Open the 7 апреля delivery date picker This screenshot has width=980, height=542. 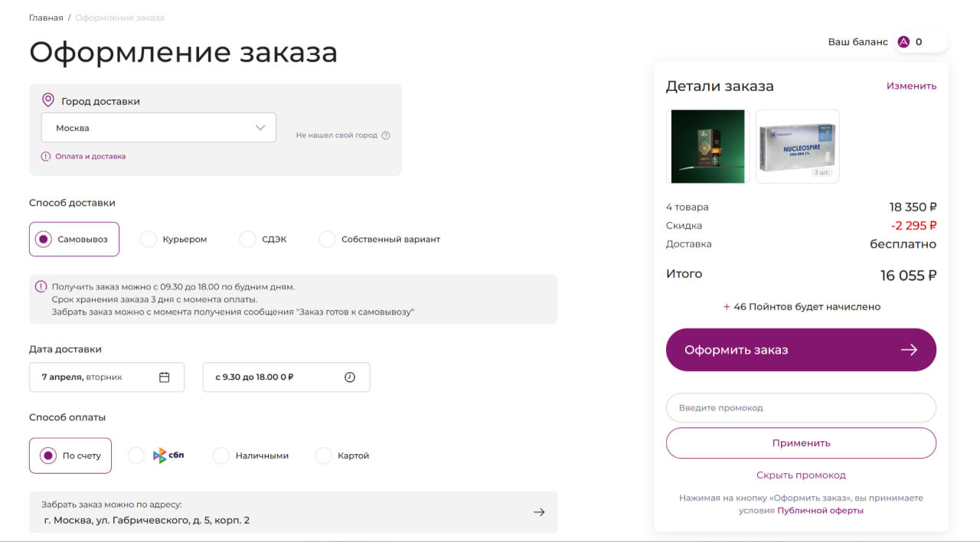(106, 377)
